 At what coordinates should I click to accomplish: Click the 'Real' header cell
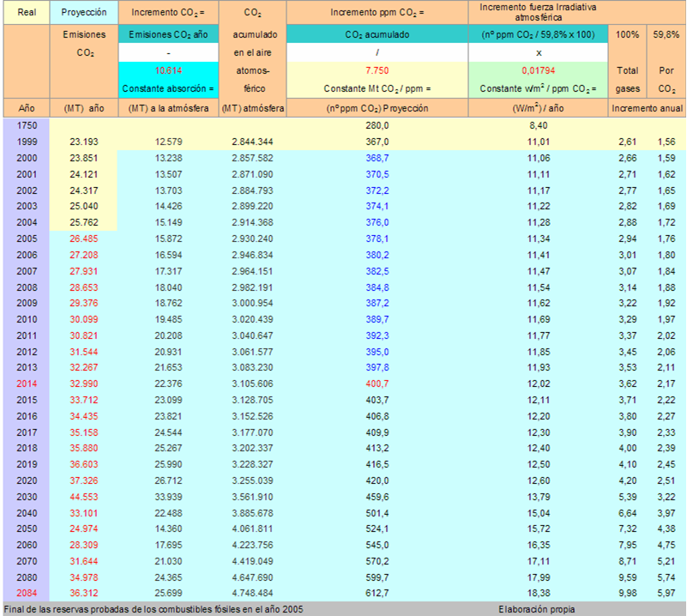[26, 13]
